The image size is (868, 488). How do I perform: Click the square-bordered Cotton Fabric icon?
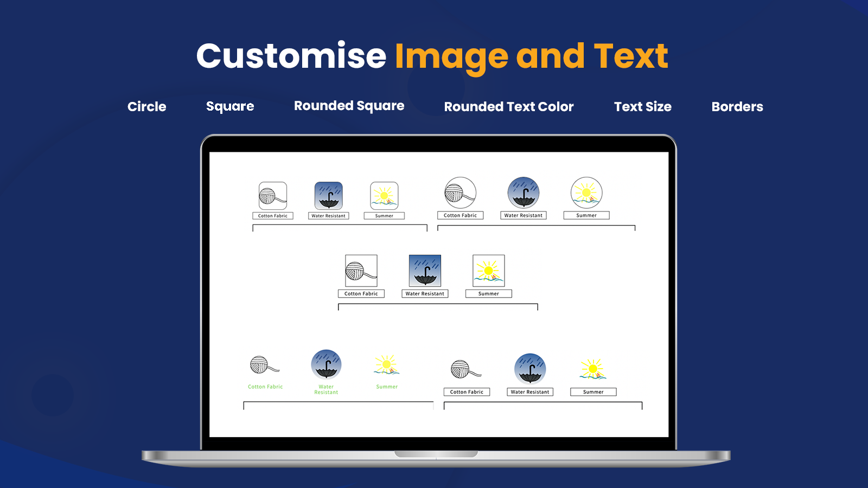(x=361, y=271)
